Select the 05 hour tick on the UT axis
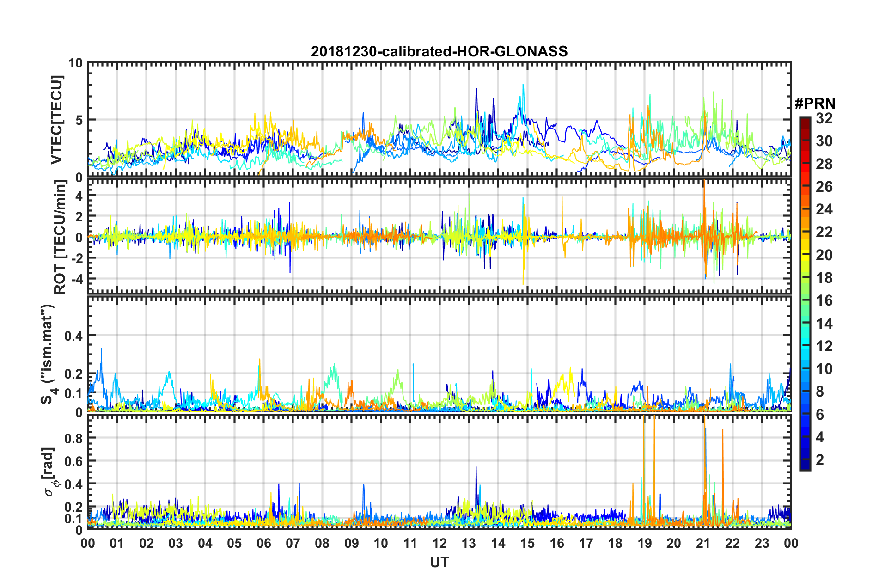Screen dimensions: 879x588 coord(234,543)
